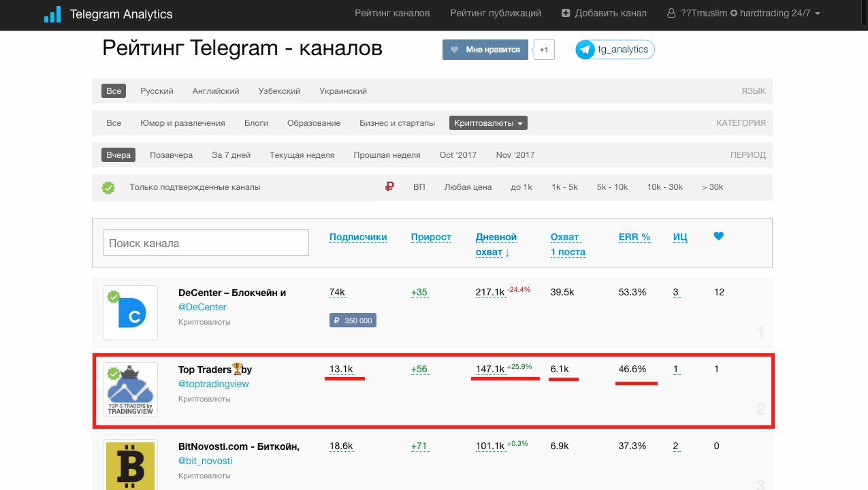Open the @DeCenter channel link
Screen dimensions: 868x490
[202, 307]
